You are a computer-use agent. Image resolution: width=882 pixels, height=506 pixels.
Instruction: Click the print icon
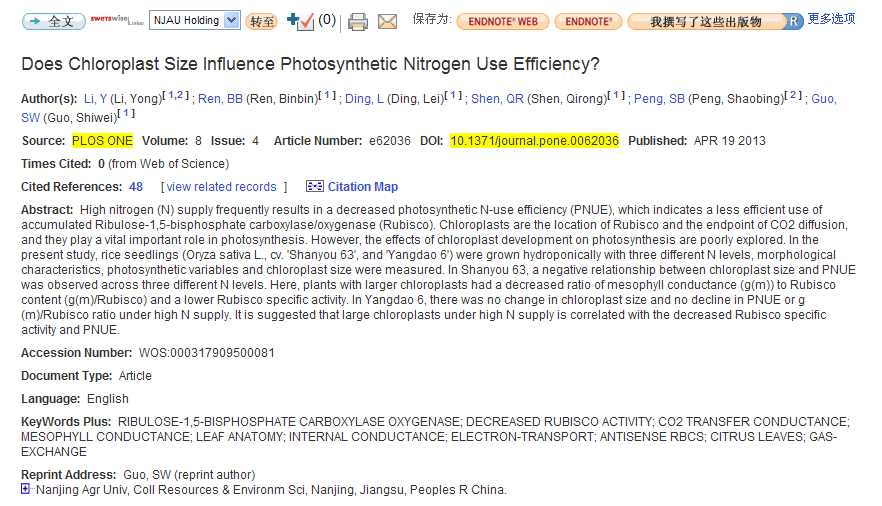pyautogui.click(x=358, y=21)
